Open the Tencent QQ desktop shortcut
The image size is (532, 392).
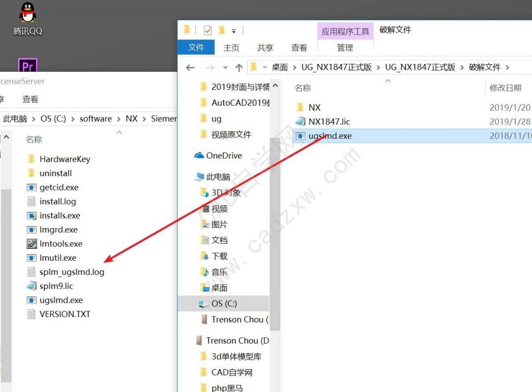(28, 19)
